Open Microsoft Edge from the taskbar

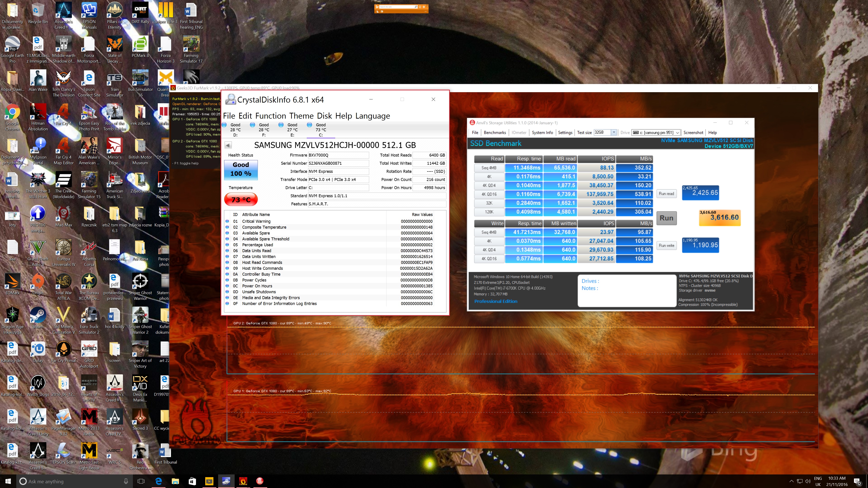(x=158, y=481)
